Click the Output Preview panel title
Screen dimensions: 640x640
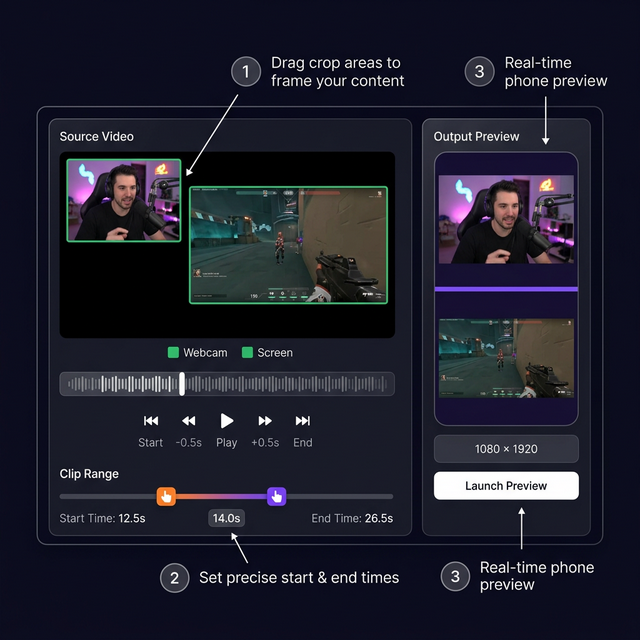click(476, 136)
